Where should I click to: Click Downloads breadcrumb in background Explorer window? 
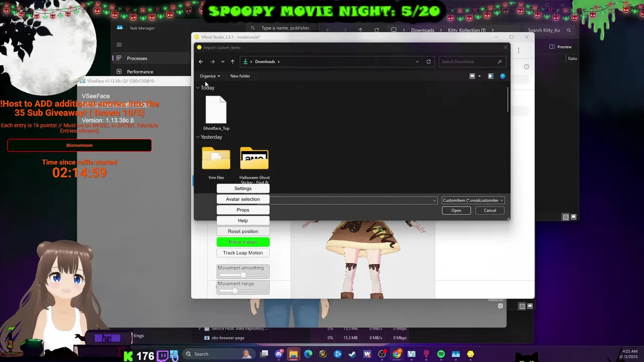(423, 30)
